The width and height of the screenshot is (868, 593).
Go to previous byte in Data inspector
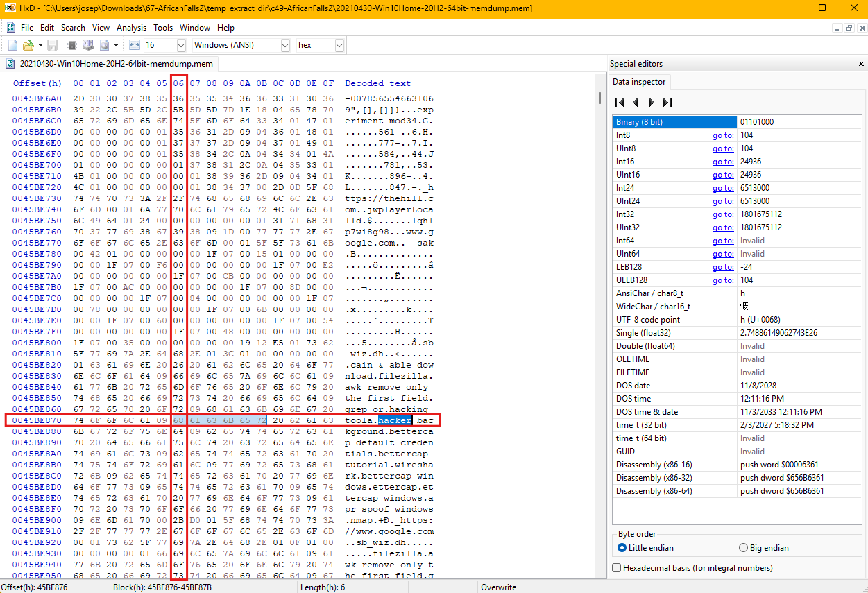click(x=636, y=102)
